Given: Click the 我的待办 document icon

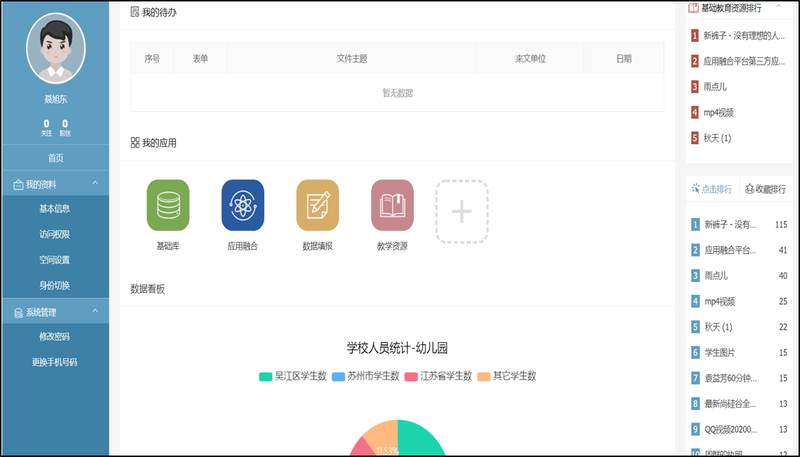Looking at the screenshot, I should pyautogui.click(x=135, y=12).
